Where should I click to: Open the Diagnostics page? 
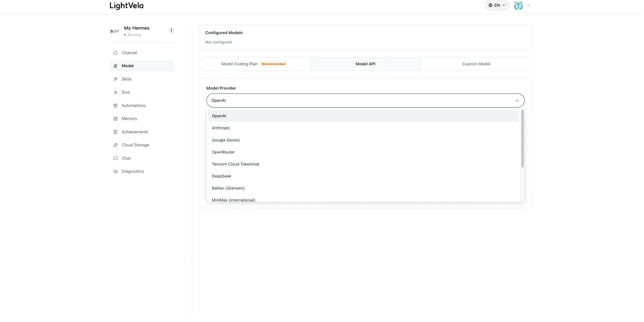[142, 171]
